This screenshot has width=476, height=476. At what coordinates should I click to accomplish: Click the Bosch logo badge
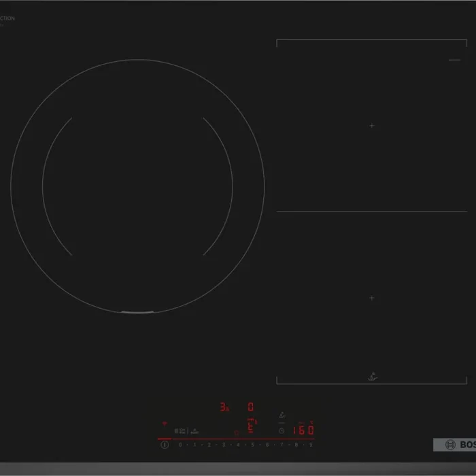click(454, 445)
